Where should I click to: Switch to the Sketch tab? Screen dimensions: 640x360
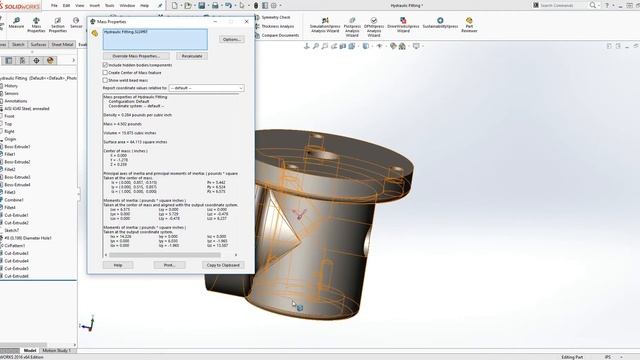tap(18, 44)
